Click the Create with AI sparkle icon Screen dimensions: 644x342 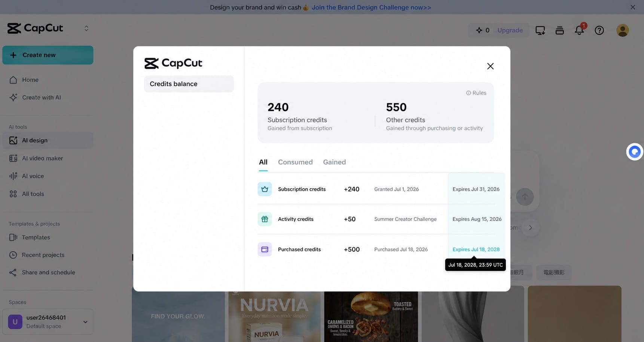coord(13,97)
